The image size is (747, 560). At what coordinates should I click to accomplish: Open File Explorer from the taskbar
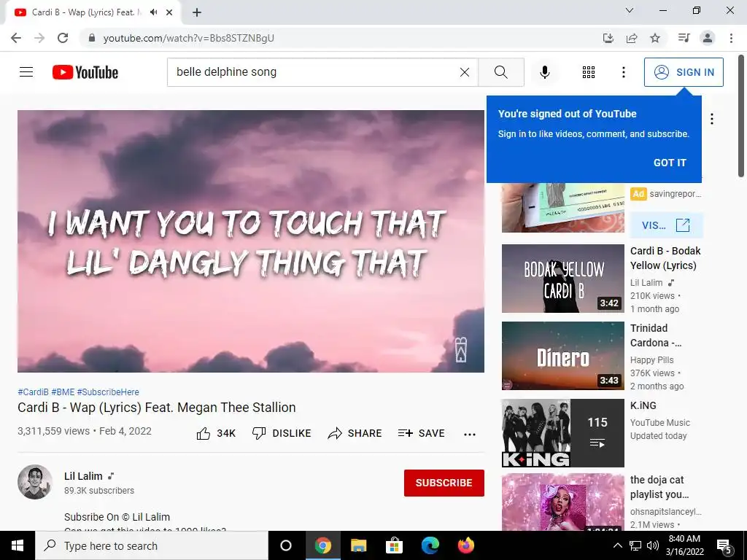click(x=358, y=545)
